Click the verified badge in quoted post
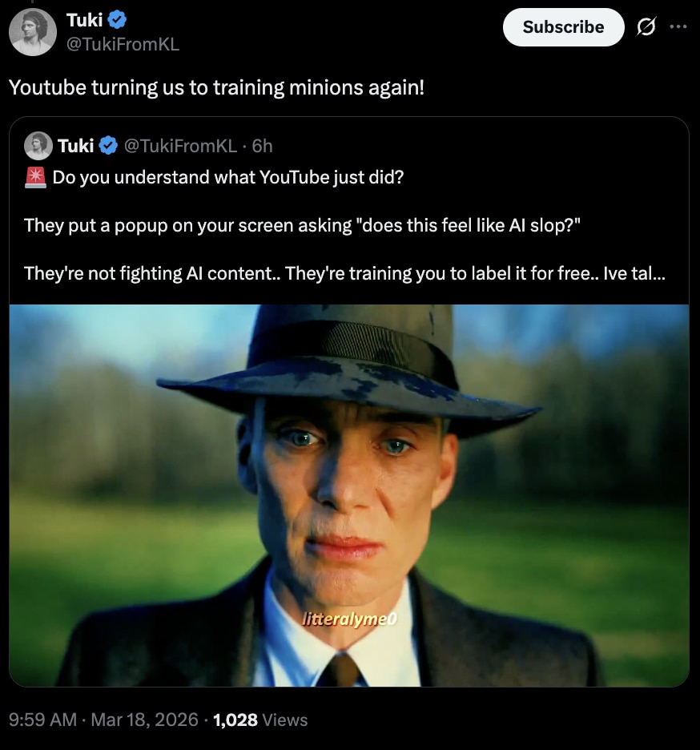Viewport: 700px width, 750px height. 109,145
